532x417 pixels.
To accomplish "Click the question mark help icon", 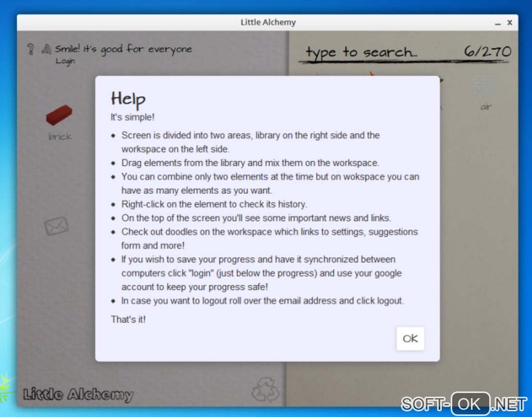I will 31,50.
